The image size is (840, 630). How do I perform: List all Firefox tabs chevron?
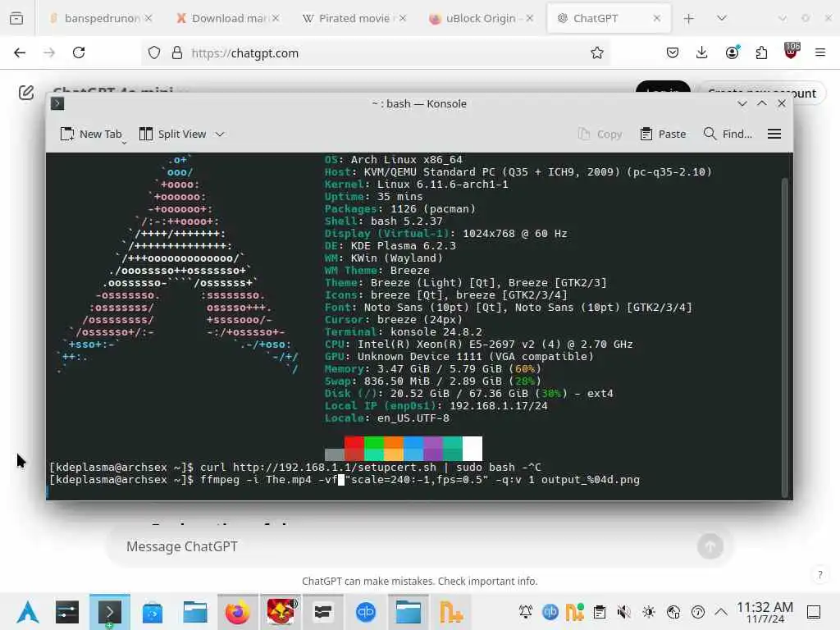tap(722, 18)
